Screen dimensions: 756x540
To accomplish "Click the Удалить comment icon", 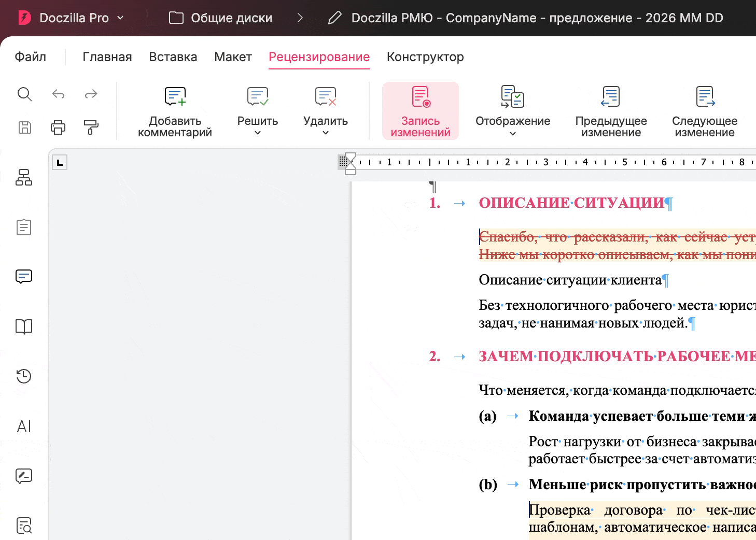I will [326, 96].
